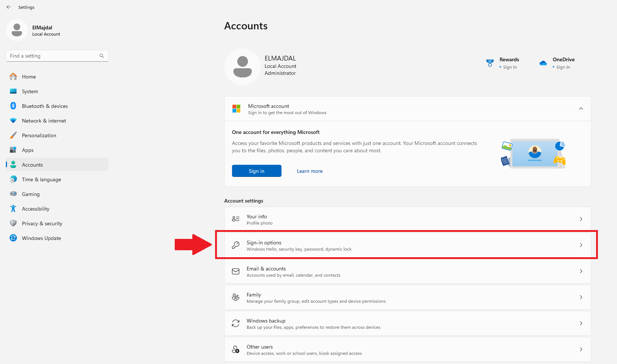Click the Microsoft Rewards icon

[490, 63]
